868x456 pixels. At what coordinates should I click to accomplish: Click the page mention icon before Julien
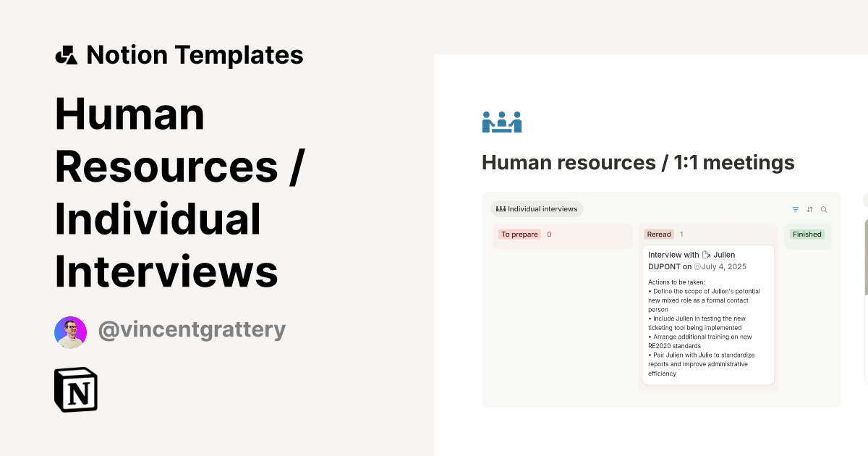[705, 254]
